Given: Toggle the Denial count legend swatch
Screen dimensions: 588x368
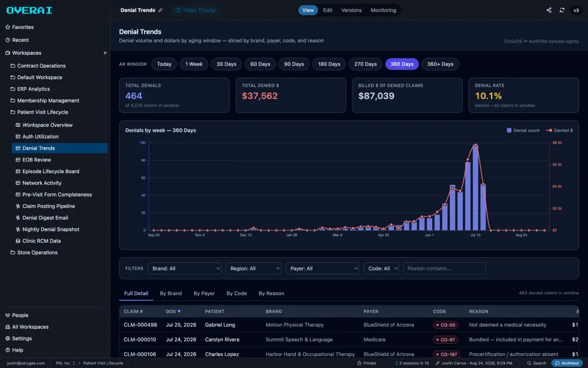Looking at the screenshot, I should pos(509,130).
